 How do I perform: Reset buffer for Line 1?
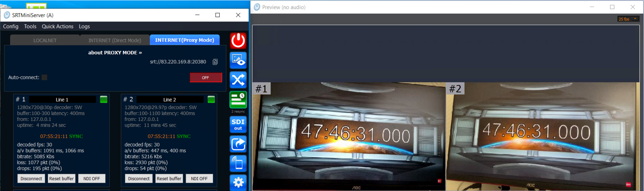click(61, 178)
